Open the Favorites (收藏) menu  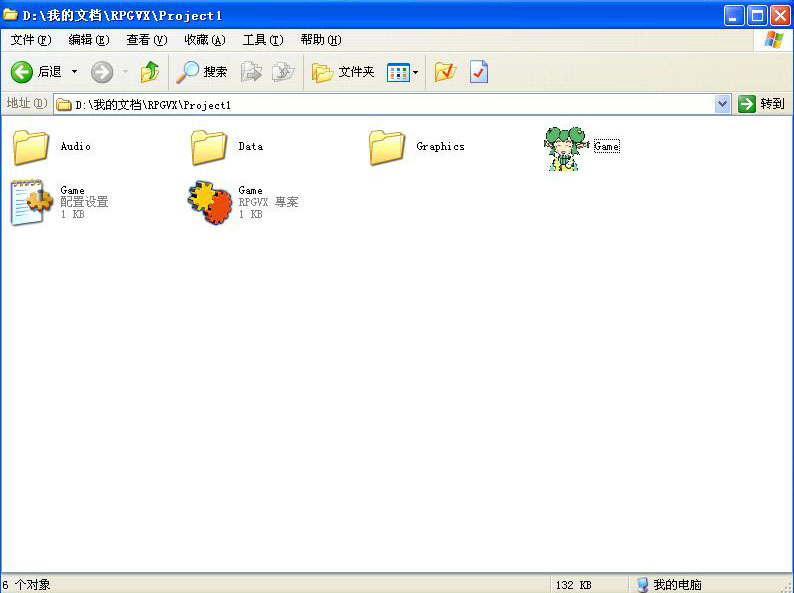coord(205,39)
